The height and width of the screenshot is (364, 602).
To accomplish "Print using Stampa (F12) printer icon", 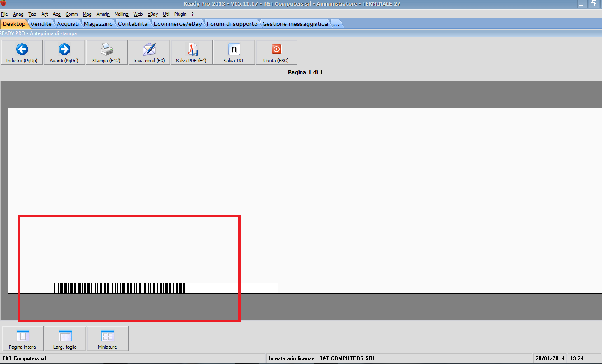I will [x=106, y=52].
